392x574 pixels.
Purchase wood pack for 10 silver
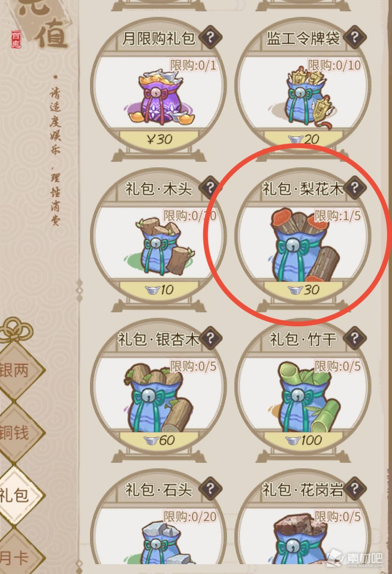[x=159, y=290]
